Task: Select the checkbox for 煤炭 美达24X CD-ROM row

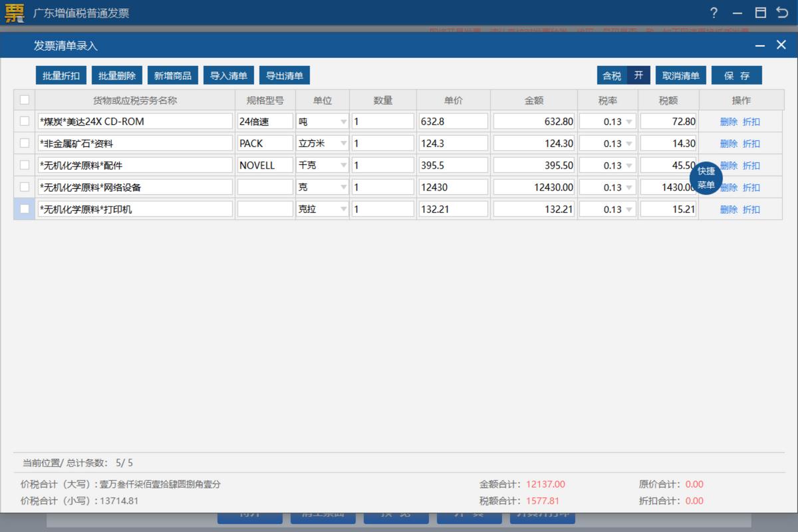Action: point(25,122)
